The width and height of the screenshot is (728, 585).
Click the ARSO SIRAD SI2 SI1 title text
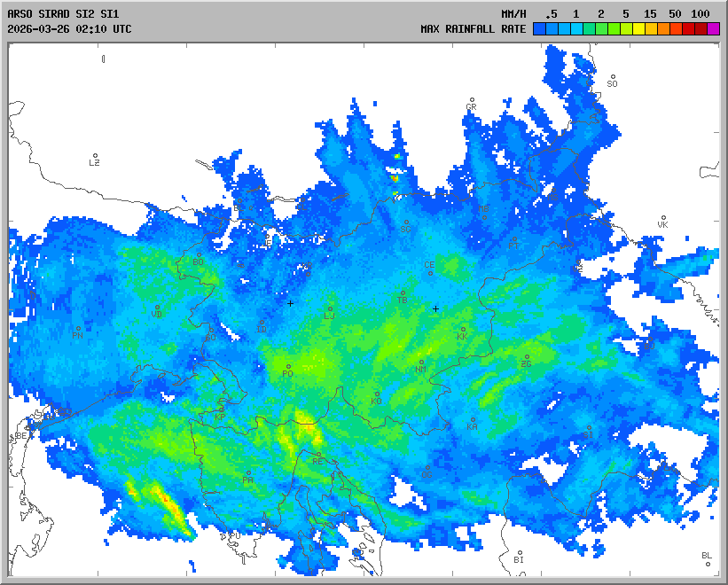pos(62,14)
